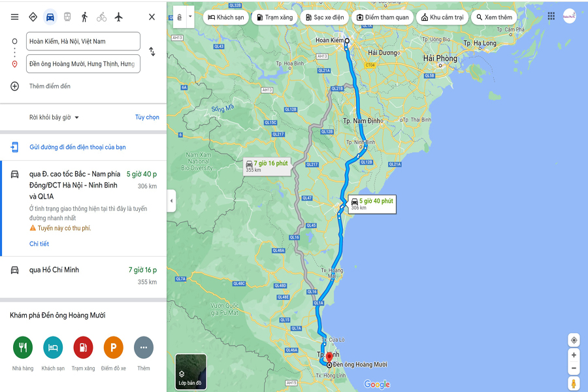This screenshot has width=588, height=392.
Task: Click the Parking (Điểm đỗ xe) icon
Action: click(x=113, y=348)
